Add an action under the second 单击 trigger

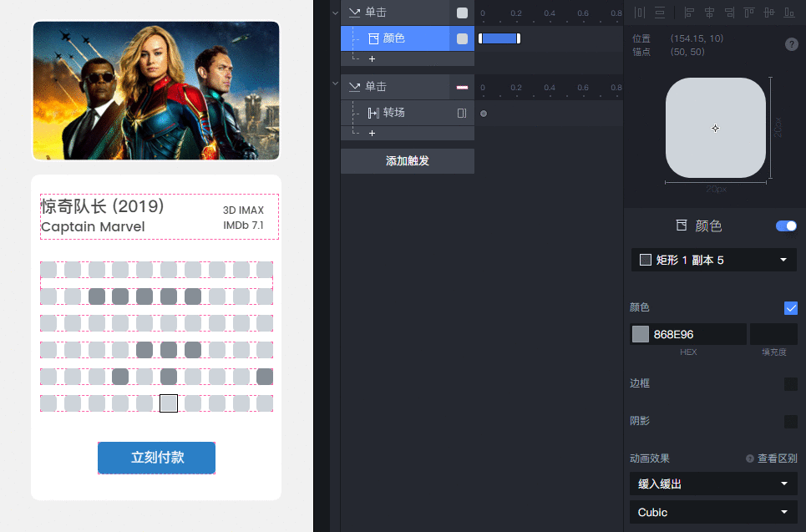373,133
